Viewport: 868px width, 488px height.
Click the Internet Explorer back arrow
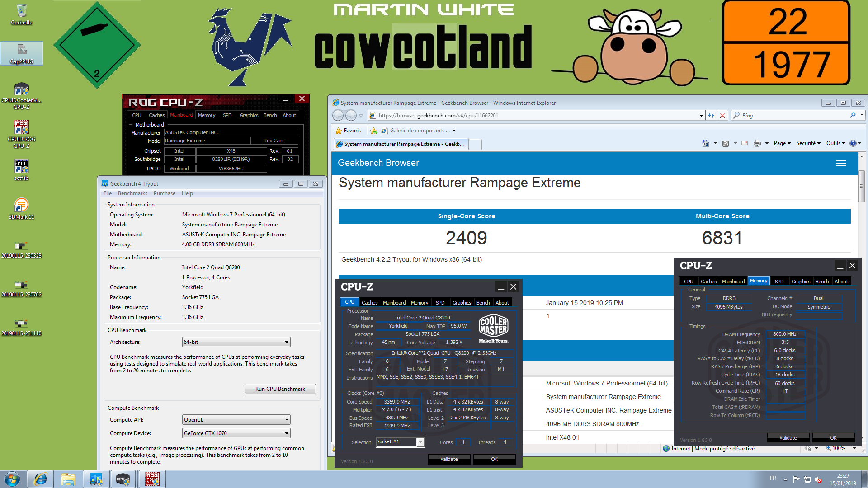338,116
